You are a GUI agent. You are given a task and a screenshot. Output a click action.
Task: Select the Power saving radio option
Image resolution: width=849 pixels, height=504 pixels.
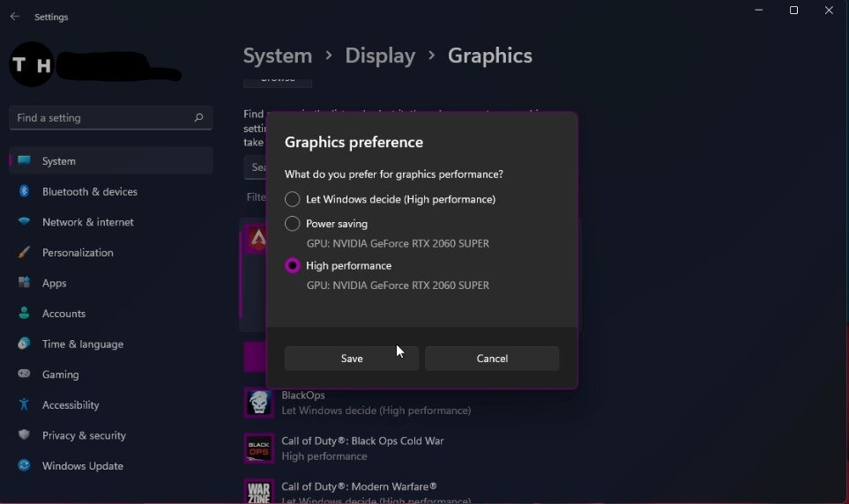293,224
